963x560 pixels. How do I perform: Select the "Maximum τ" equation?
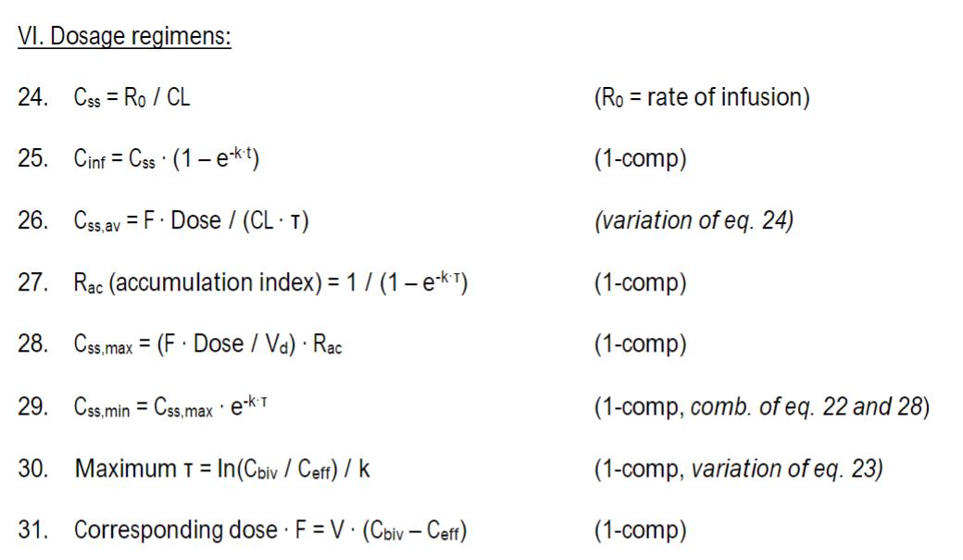222,467
